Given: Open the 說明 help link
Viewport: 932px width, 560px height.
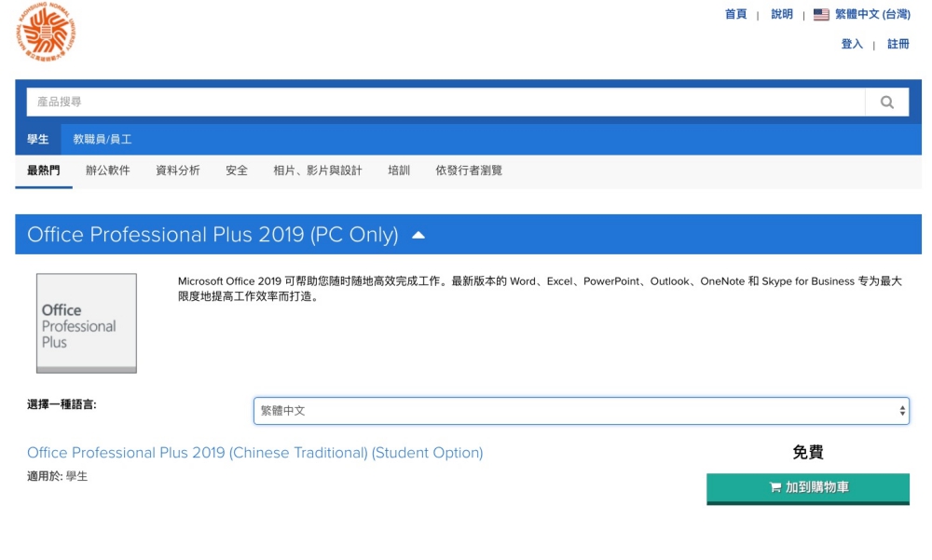Looking at the screenshot, I should 782,14.
